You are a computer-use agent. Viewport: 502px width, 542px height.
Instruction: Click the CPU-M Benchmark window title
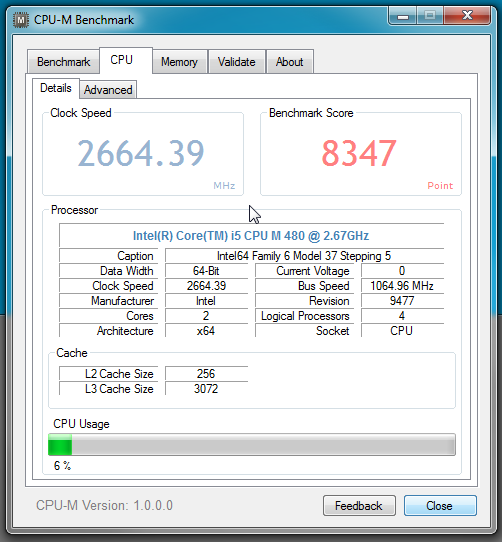coord(84,20)
